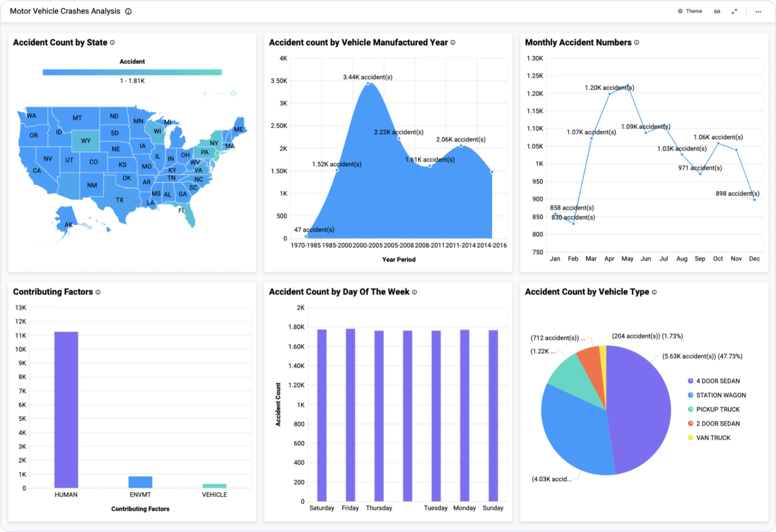Zoom out on the state map
Image resolution: width=776 pixels, height=532 pixels.
pos(219,93)
